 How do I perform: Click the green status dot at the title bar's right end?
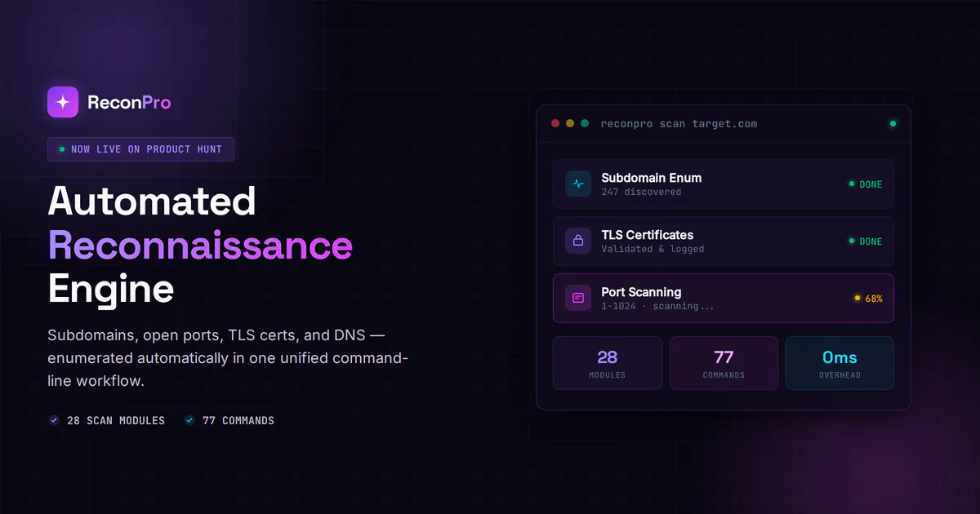(893, 124)
